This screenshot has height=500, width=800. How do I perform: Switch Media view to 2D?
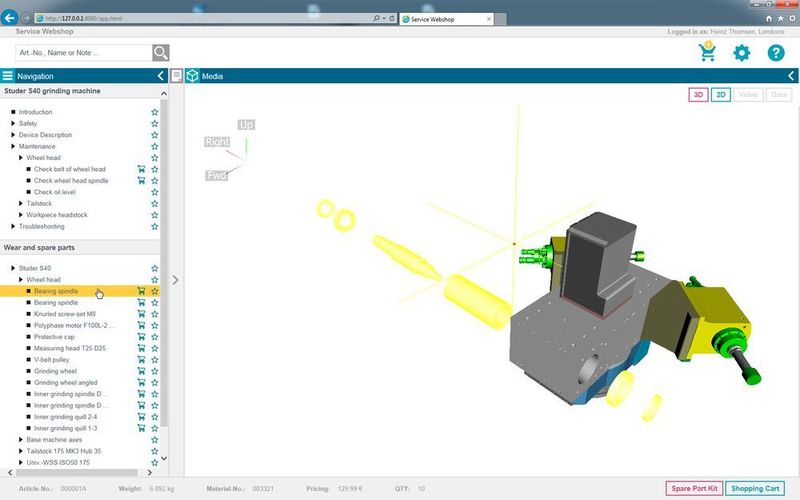point(720,94)
